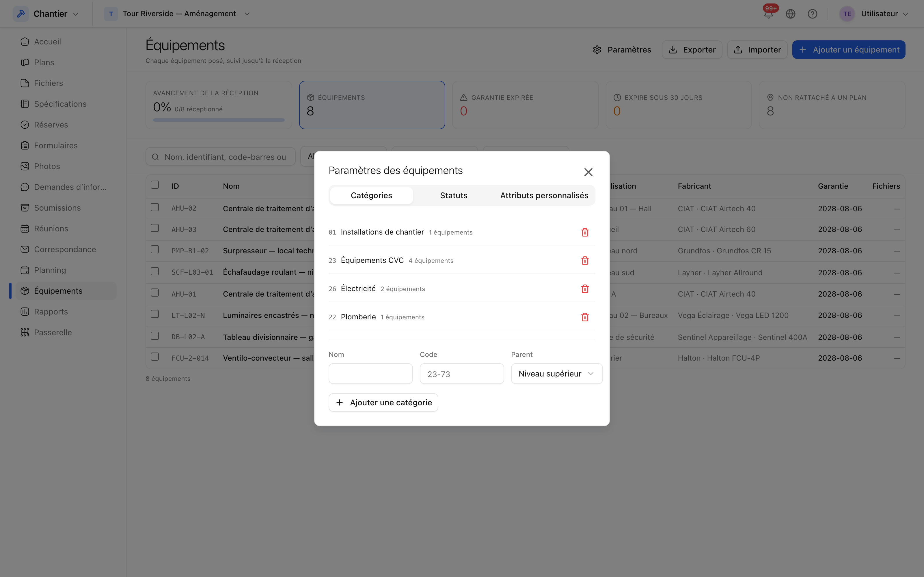
Task: Remove the Électricité category via trash icon
Action: click(584, 288)
